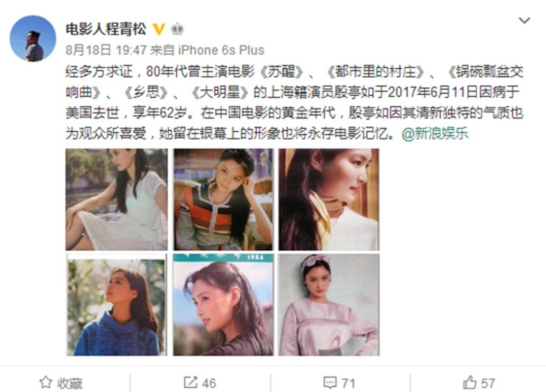Viewport: 546px width, 392px height.
Task: Click the repost count 46
Action: (x=209, y=384)
